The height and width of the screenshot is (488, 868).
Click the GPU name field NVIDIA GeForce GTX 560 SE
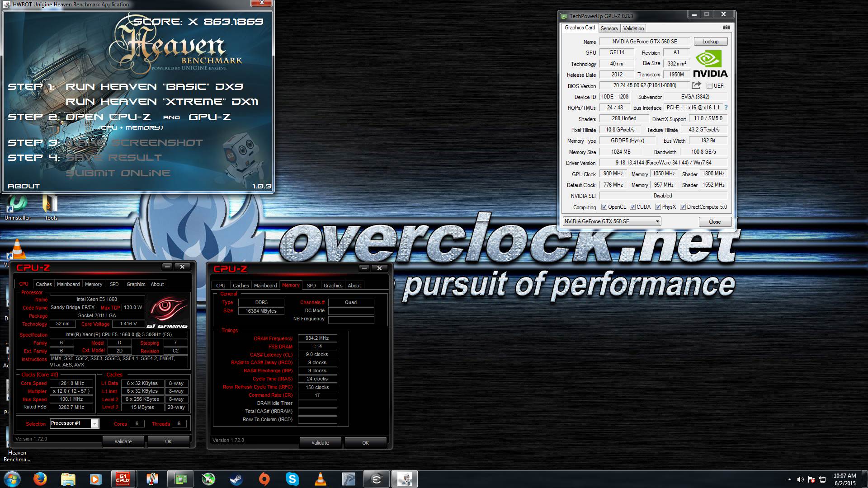pyautogui.click(x=645, y=42)
